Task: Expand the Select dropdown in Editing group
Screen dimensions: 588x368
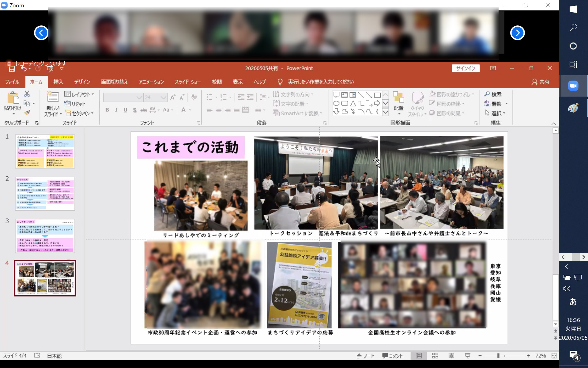Action: tap(495, 113)
